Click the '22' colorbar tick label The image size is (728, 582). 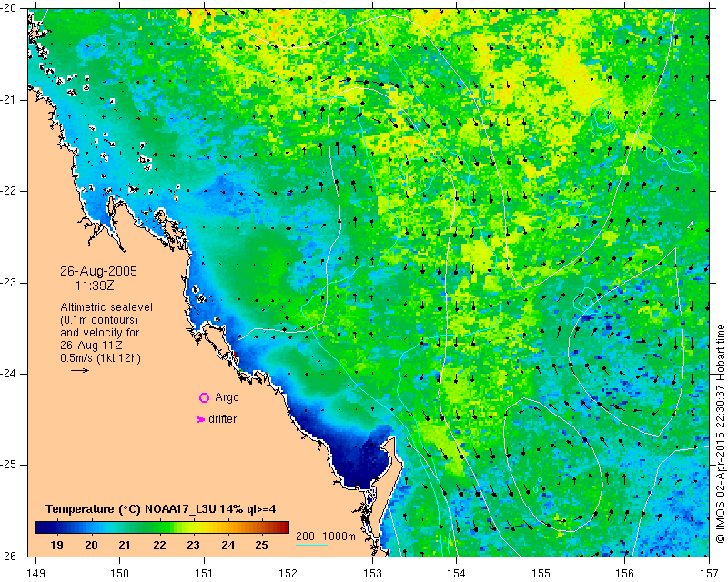coord(159,546)
